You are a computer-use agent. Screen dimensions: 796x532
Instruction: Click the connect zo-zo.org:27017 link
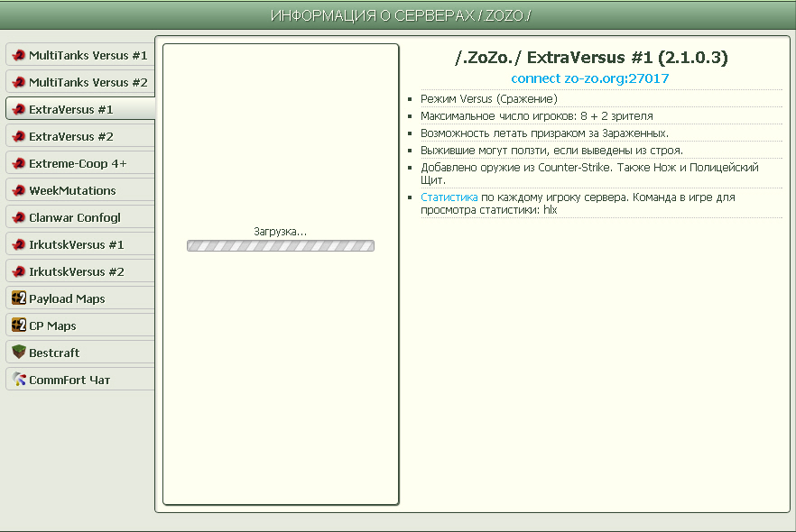[x=589, y=78]
